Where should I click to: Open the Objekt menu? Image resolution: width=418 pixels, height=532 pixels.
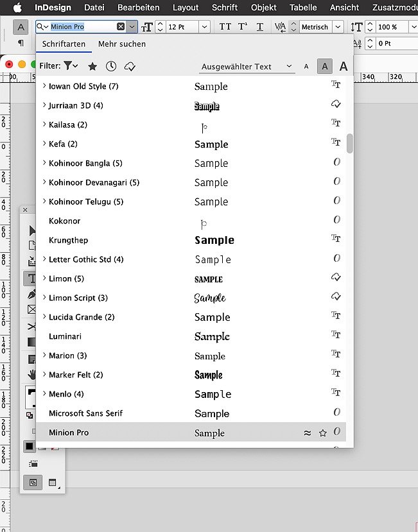(x=263, y=7)
